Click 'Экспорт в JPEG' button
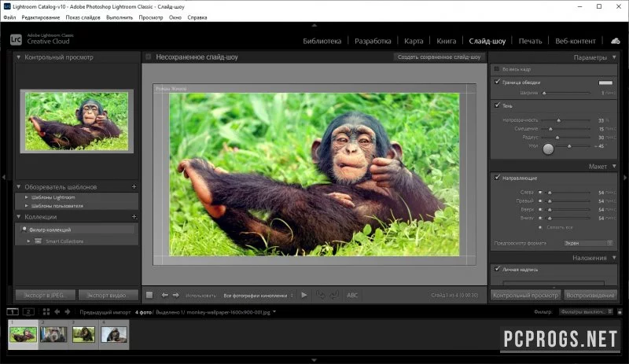 pos(46,295)
